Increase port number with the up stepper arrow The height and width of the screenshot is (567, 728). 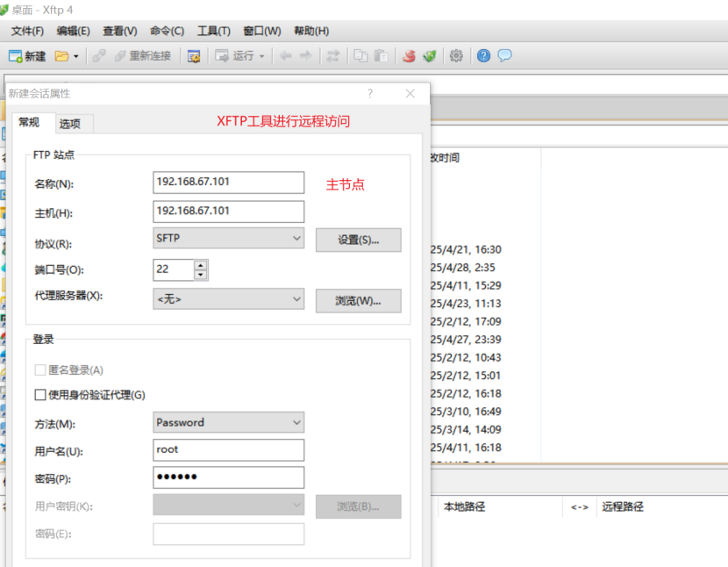coord(201,265)
